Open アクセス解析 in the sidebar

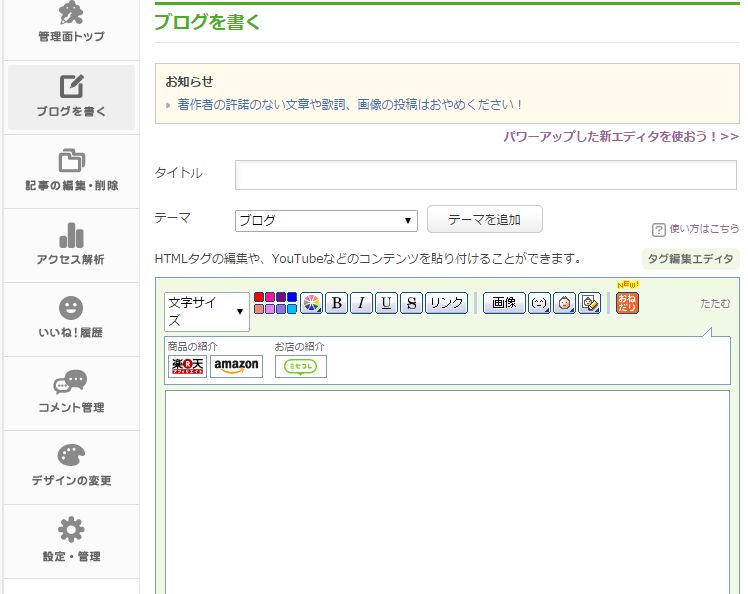(x=70, y=245)
